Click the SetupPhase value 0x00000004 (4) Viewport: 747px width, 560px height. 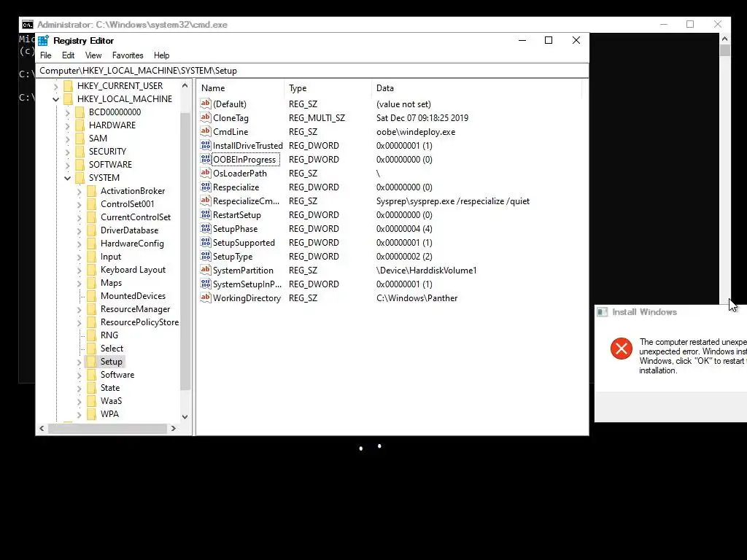click(x=404, y=229)
